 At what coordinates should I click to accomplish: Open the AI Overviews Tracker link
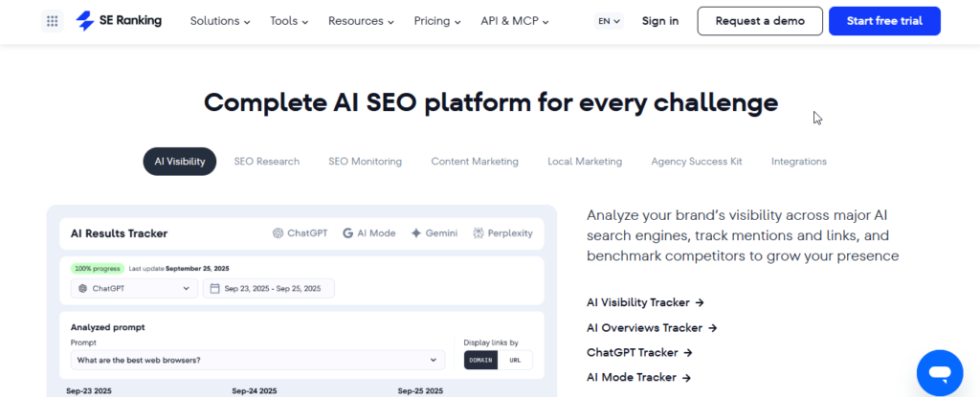coord(651,327)
